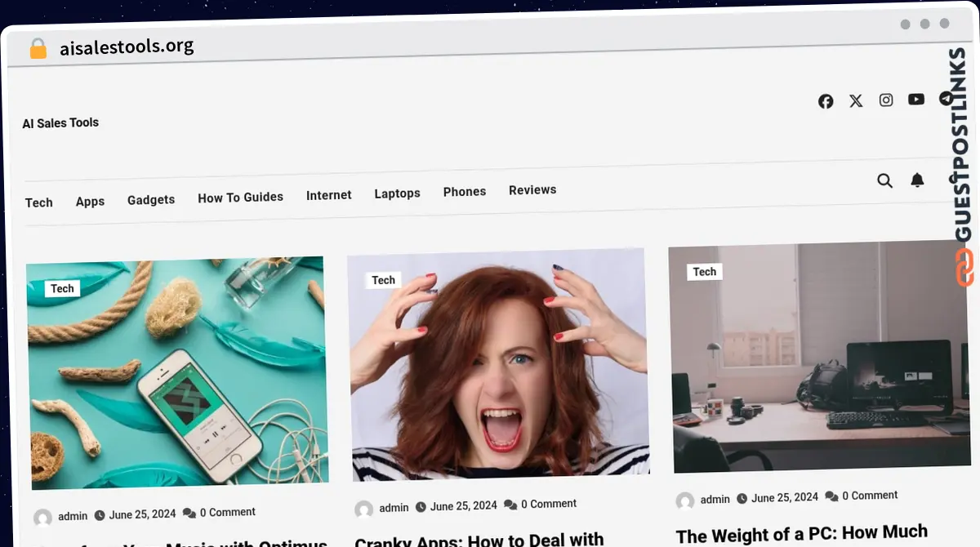Open the Facebook social icon
Image resolution: width=980 pixels, height=547 pixels.
tap(826, 101)
